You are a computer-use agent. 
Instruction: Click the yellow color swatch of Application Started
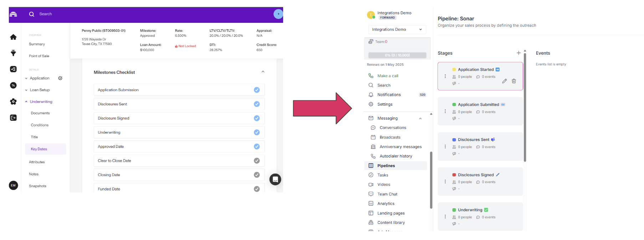point(454,70)
